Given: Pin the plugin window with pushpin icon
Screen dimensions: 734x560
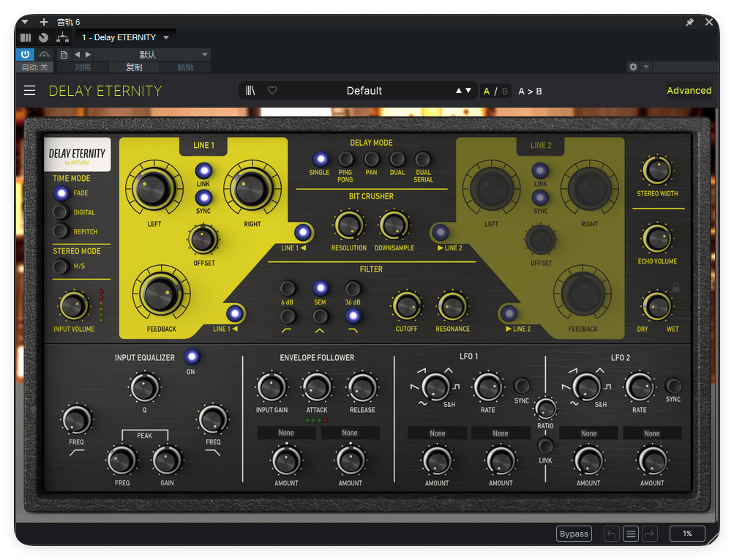Looking at the screenshot, I should 689,22.
